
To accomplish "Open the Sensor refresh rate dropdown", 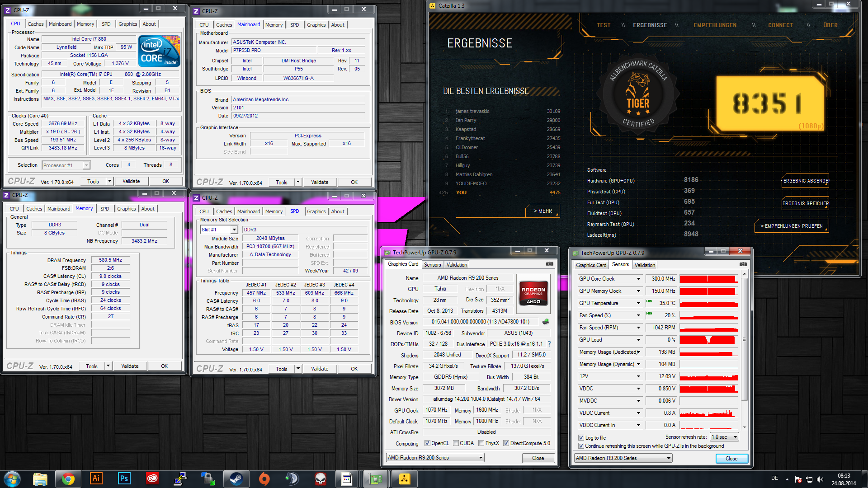I will click(724, 437).
